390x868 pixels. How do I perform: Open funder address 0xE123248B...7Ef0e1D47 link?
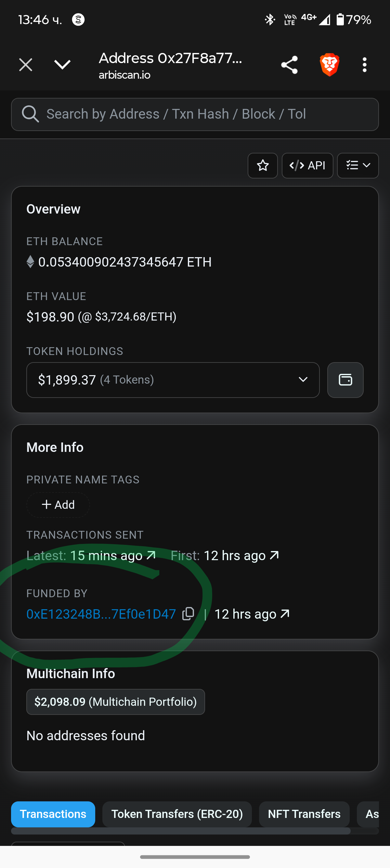pos(101,614)
